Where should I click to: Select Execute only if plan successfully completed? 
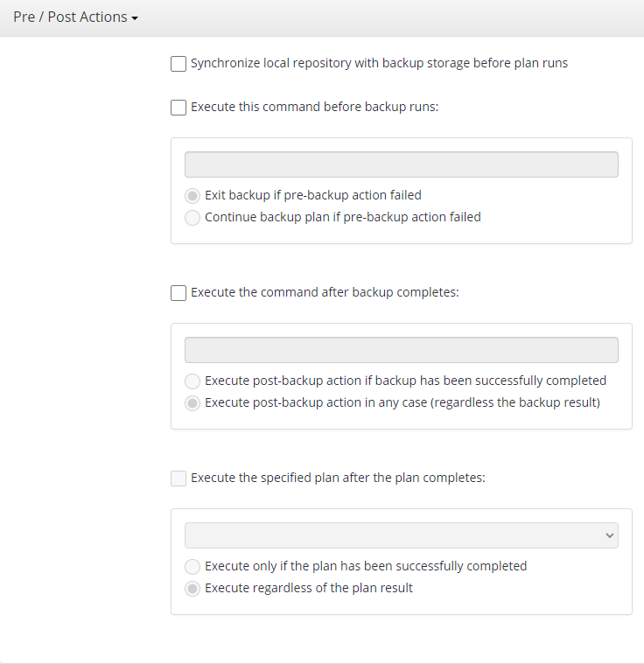tap(192, 567)
